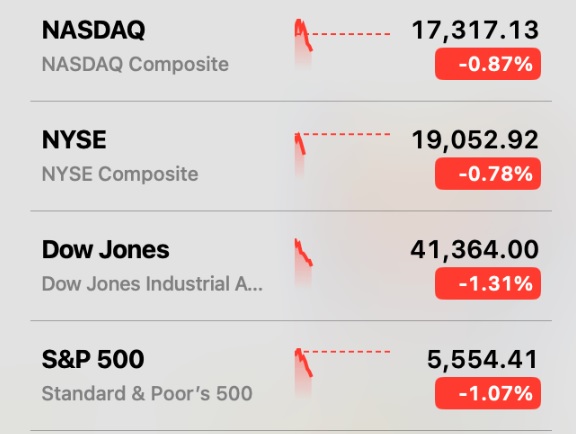Select the NYSE ticker symbol
576x434 pixels.
pos(74,140)
